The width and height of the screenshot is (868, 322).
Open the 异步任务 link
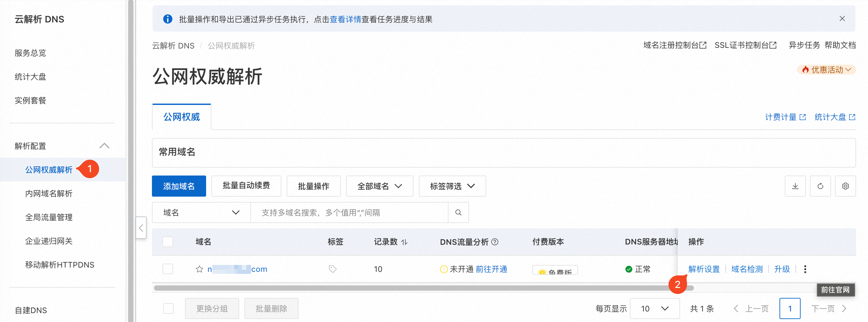click(804, 46)
